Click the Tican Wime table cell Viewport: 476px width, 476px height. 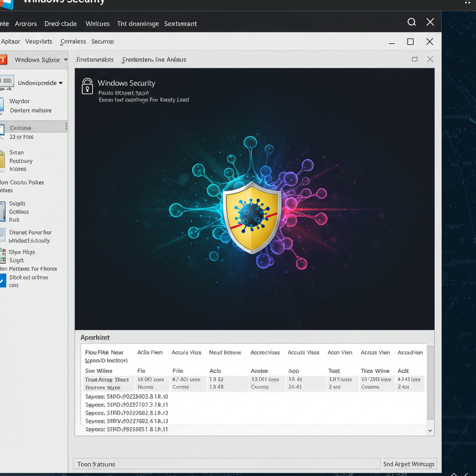point(375,371)
